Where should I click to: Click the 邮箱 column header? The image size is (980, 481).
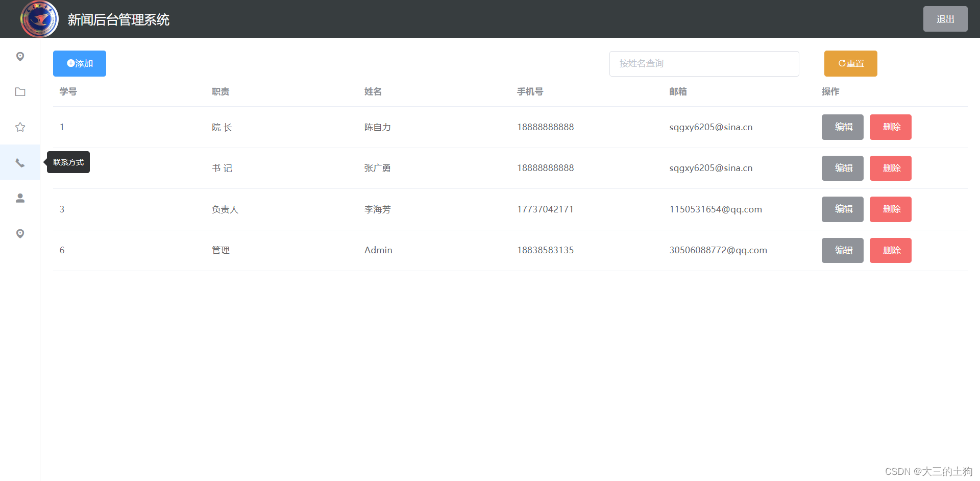tap(678, 91)
